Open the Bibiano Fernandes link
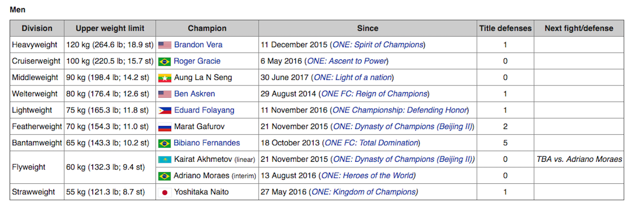 207,143
